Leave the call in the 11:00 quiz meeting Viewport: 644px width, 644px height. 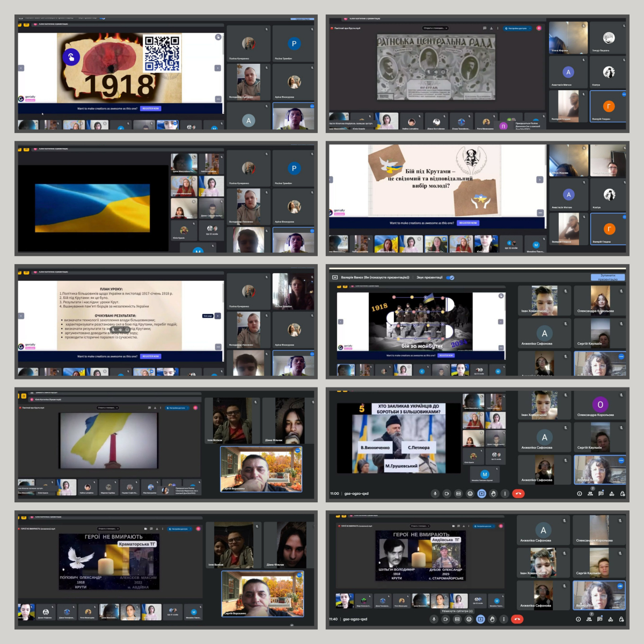[x=518, y=494]
